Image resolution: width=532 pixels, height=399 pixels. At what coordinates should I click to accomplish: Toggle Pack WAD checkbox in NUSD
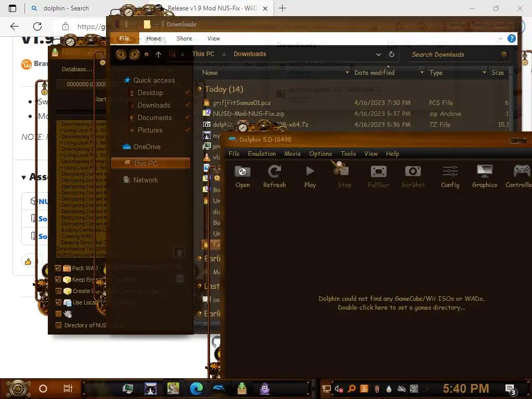(x=58, y=268)
